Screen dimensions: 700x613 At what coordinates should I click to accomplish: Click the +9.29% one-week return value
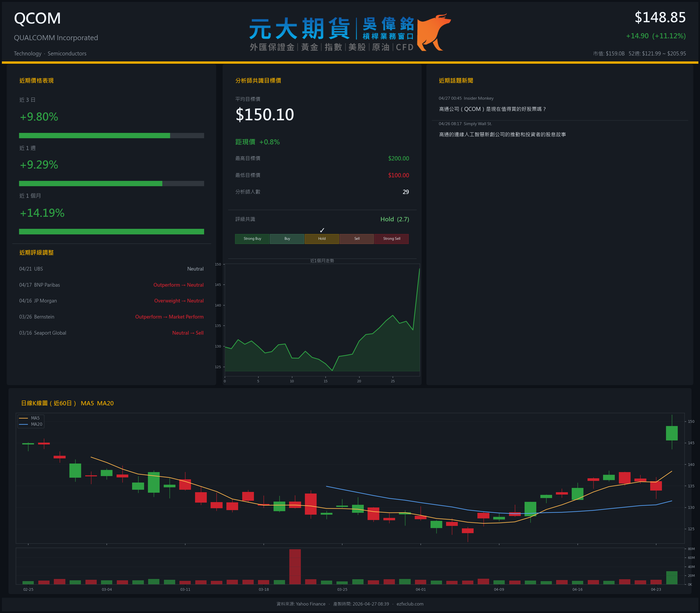coord(39,165)
